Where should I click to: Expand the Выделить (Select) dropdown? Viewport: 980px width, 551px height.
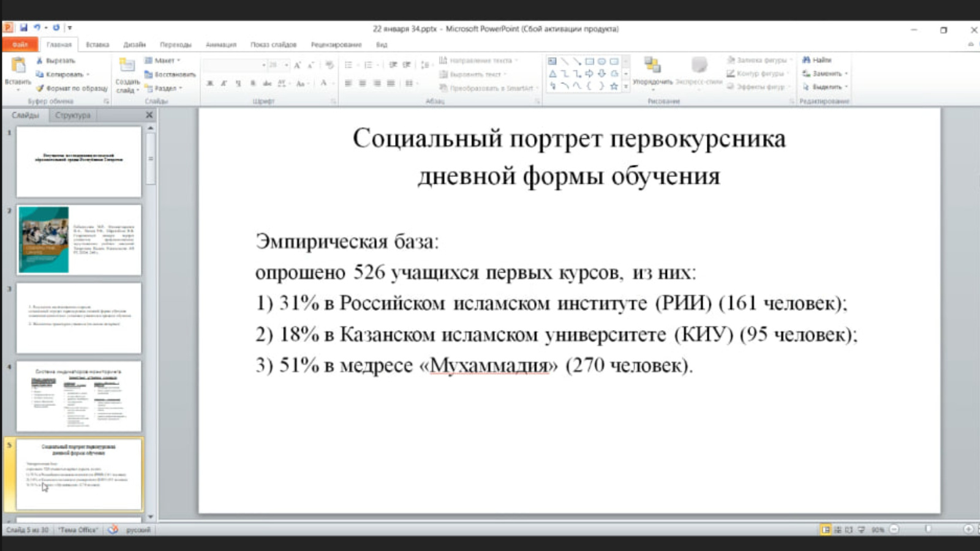[x=826, y=87]
